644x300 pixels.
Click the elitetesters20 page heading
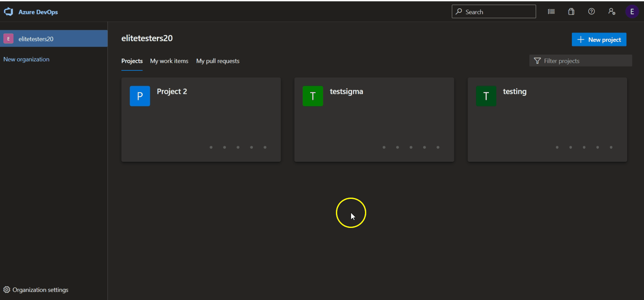[147, 38]
